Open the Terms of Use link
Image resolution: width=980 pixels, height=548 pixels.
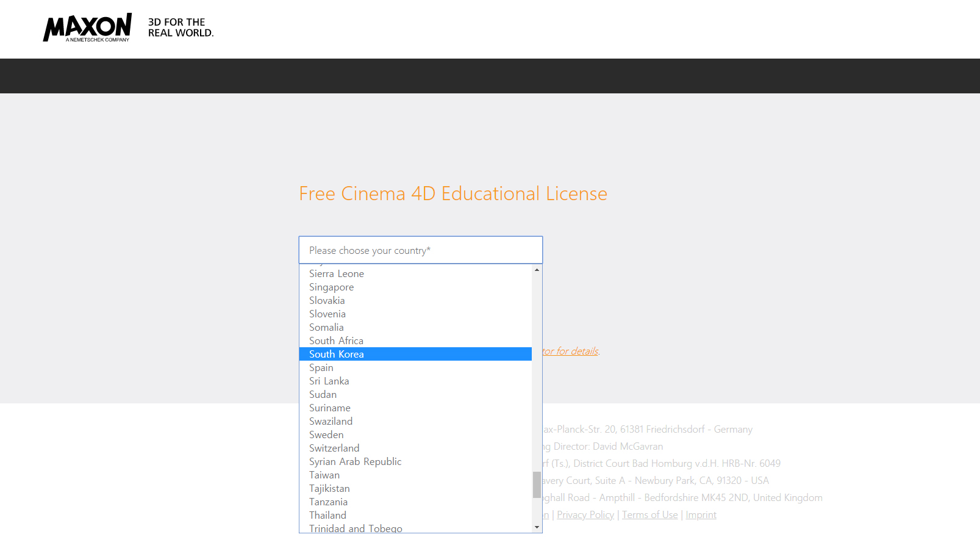coord(650,514)
